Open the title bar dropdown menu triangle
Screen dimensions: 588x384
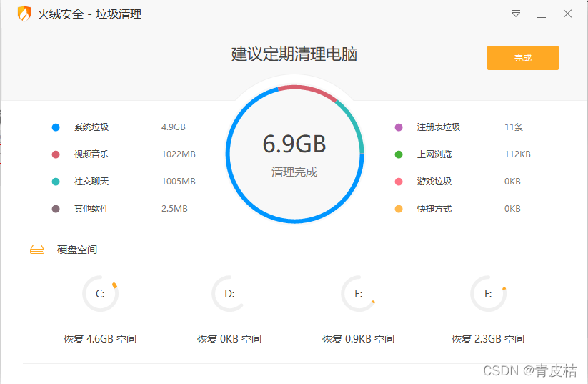[x=516, y=14]
